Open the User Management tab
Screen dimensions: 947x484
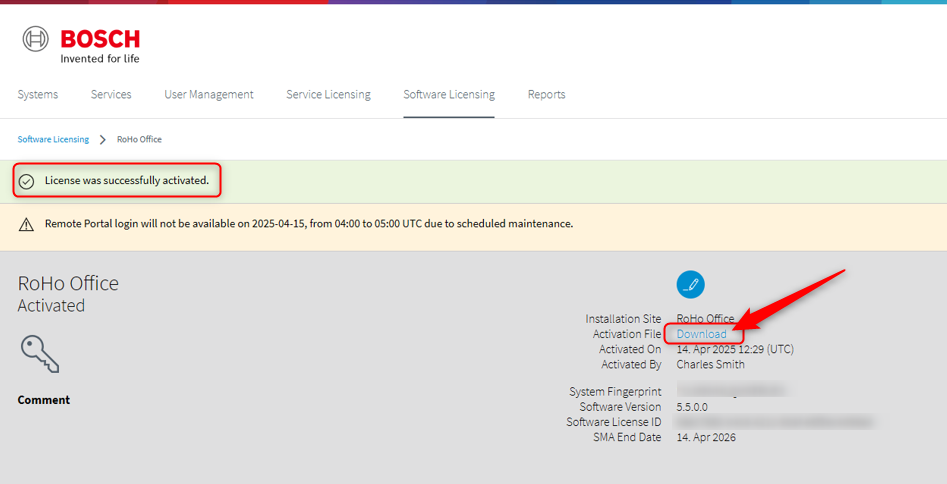coord(209,94)
